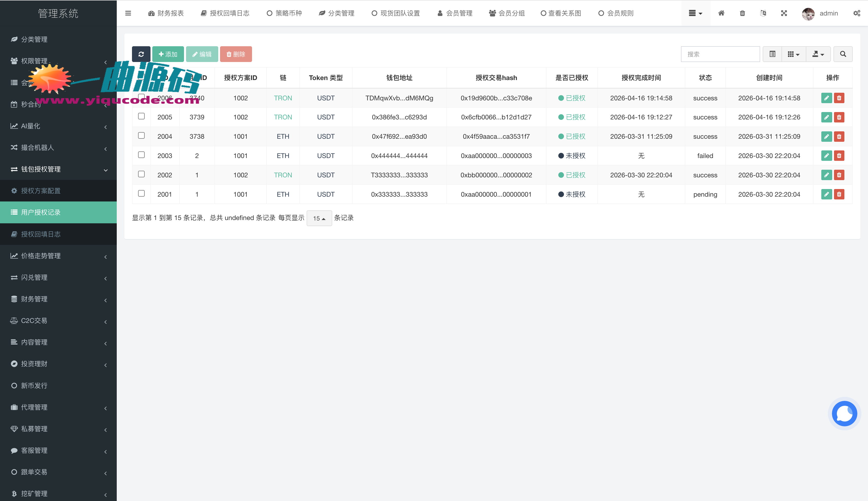Click the refresh table icon button
Screen dimensions: 868x501
[141, 54]
